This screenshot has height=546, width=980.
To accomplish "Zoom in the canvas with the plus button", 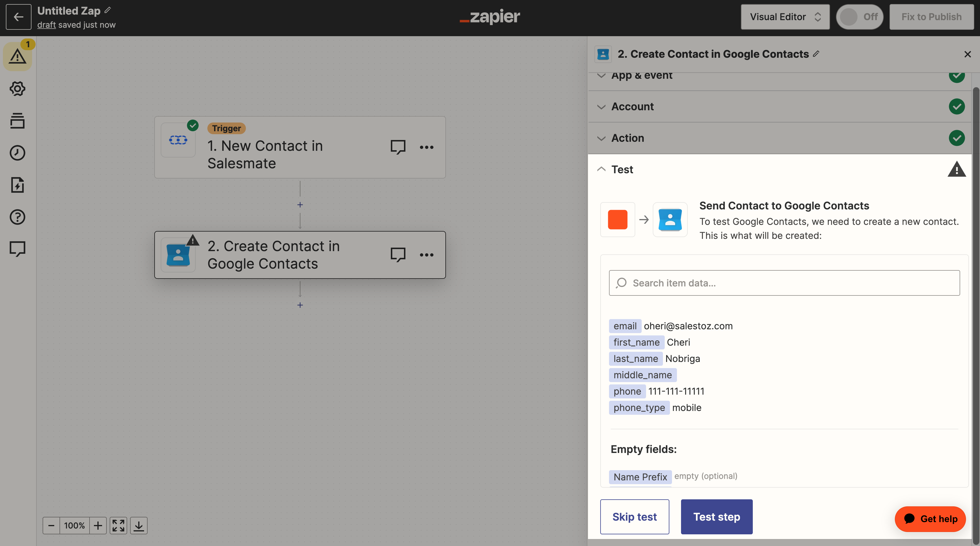I will [x=98, y=526].
